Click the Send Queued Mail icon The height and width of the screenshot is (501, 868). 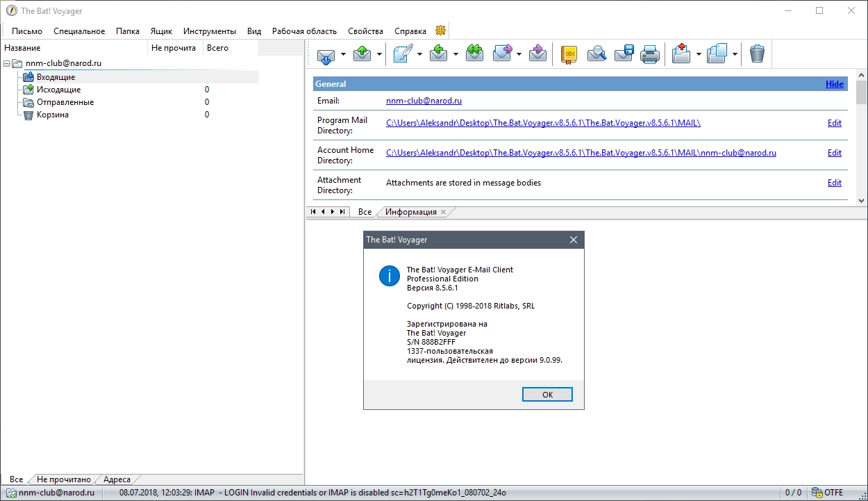tap(362, 54)
